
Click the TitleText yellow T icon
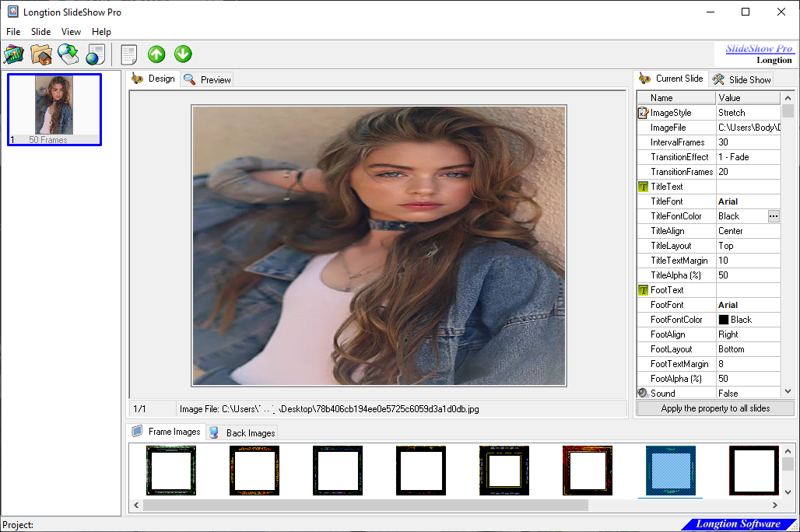click(643, 187)
